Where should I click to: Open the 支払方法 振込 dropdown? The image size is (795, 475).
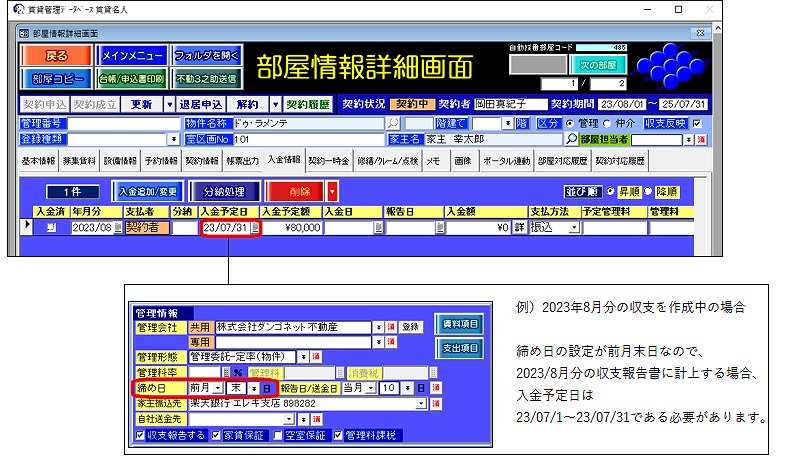coord(573,228)
